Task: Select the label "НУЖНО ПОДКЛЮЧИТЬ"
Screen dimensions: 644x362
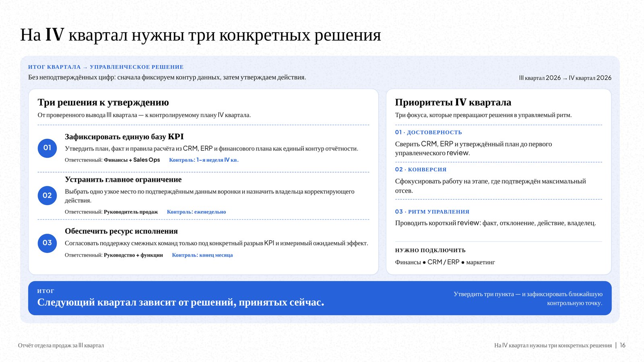Action: click(430, 250)
